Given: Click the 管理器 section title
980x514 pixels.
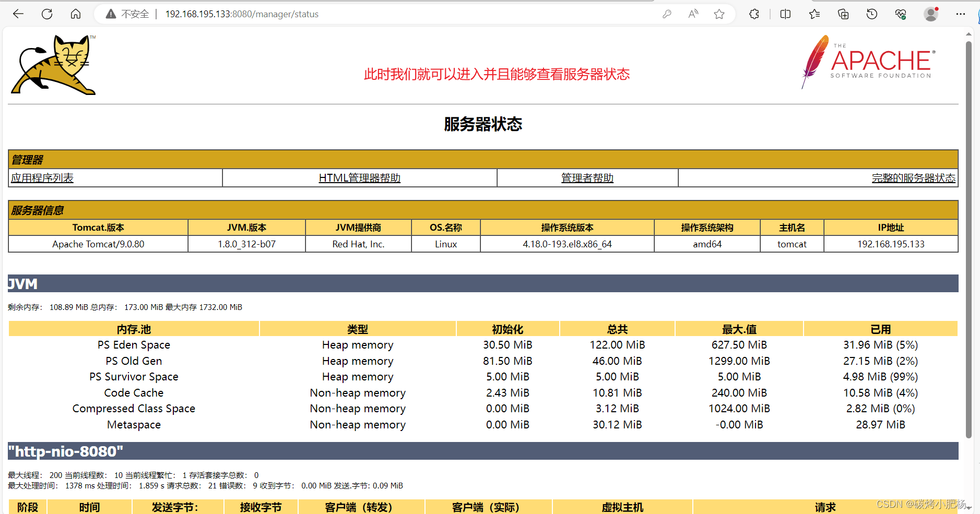Looking at the screenshot, I should (x=28, y=160).
